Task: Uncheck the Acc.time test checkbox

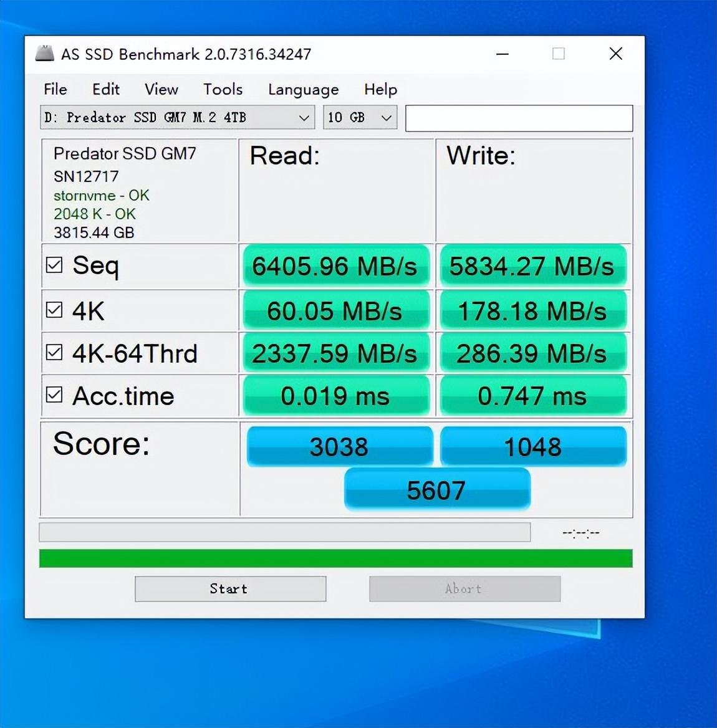Action: tap(54, 395)
